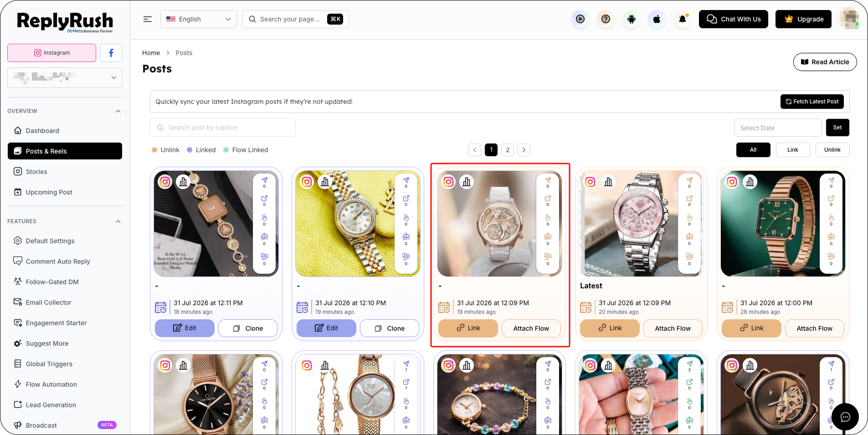Open the Select Date field
The image size is (868, 435).
(778, 128)
